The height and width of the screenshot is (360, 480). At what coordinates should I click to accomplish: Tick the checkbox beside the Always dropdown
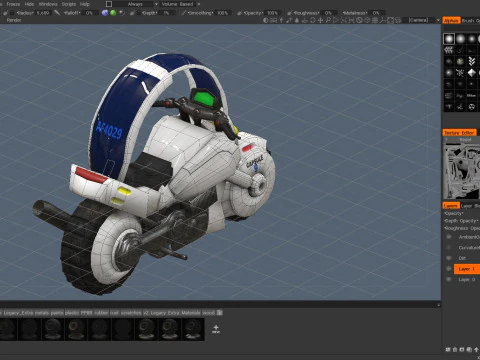pos(109,4)
